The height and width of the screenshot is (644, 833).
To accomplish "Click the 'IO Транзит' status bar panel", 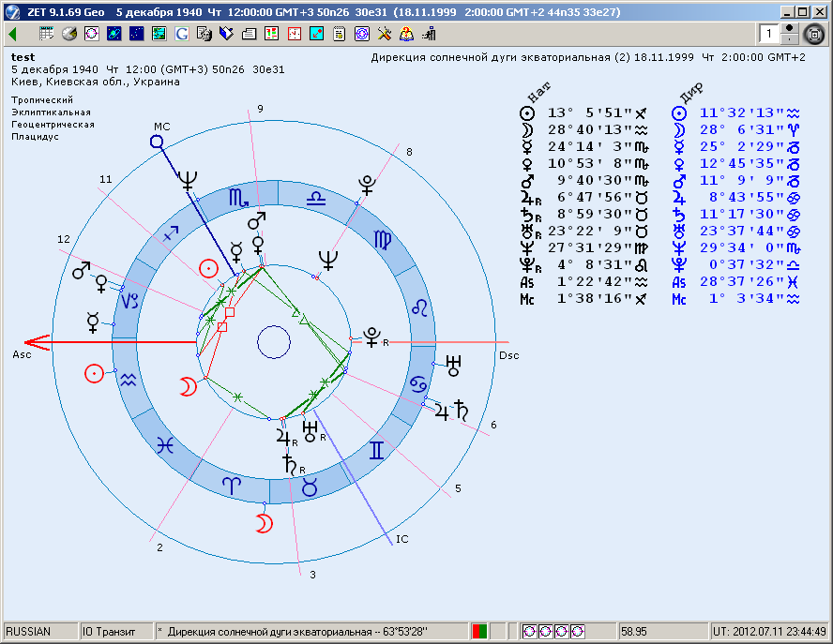I will (114, 631).
